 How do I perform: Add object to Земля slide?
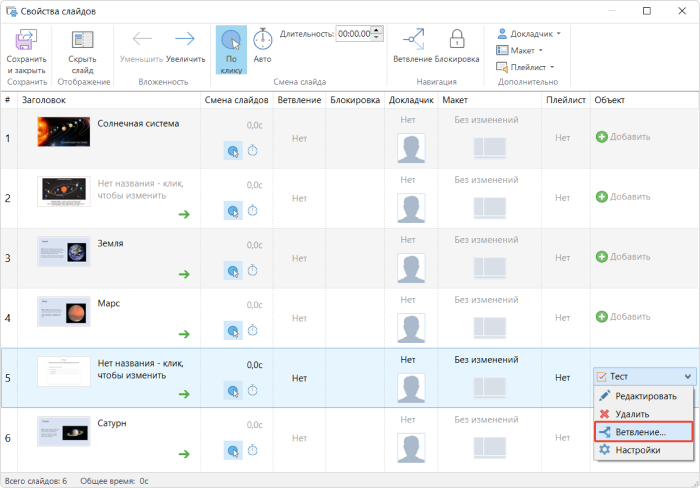tap(623, 257)
